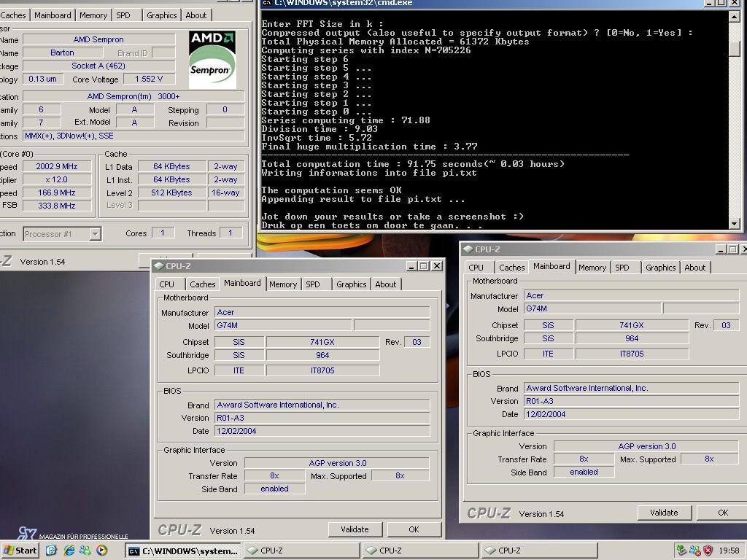Select Memory tab in right-hand CPU-Z window
Image resolution: width=747 pixels, height=560 pixels.
(x=592, y=268)
